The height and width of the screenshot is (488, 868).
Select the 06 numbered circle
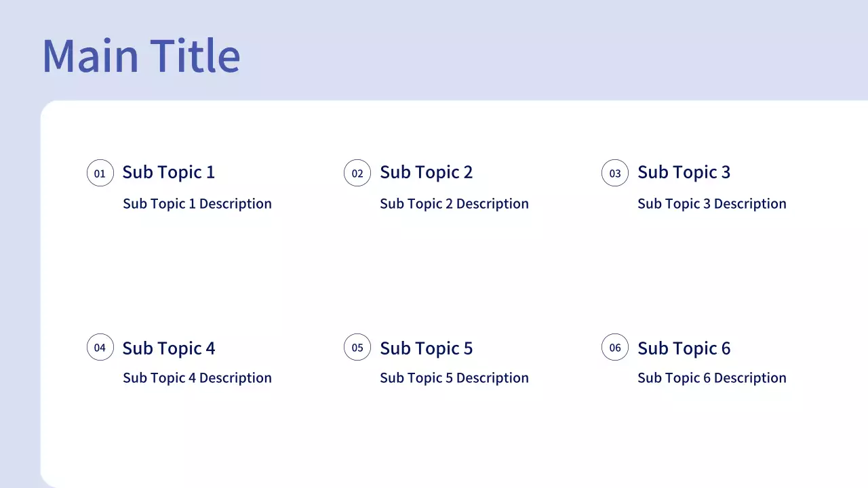tap(615, 348)
